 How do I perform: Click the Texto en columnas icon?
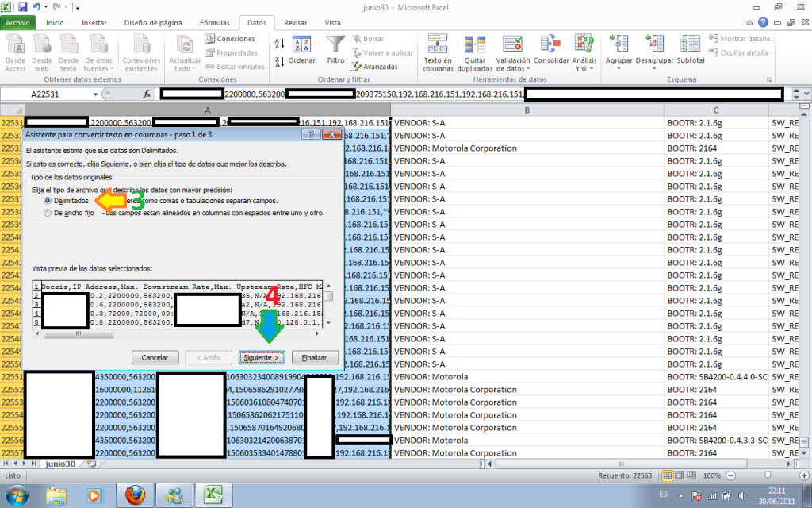click(438, 44)
